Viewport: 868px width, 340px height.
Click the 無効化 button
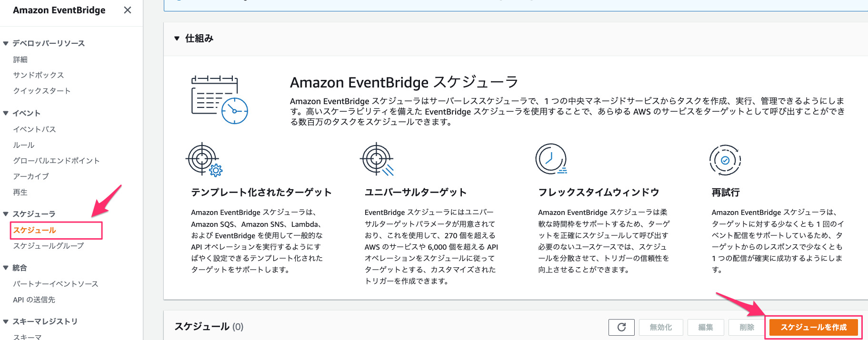pos(661,327)
